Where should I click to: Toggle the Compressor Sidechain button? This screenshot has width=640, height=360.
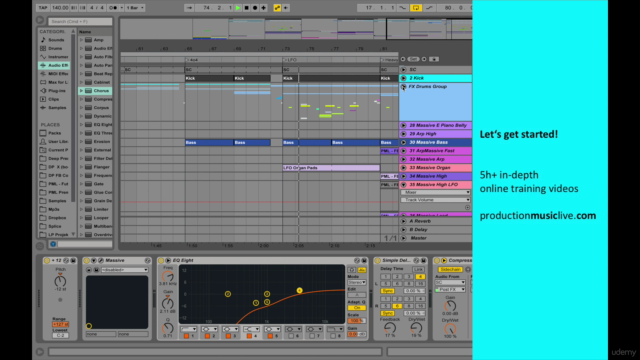[x=450, y=269]
